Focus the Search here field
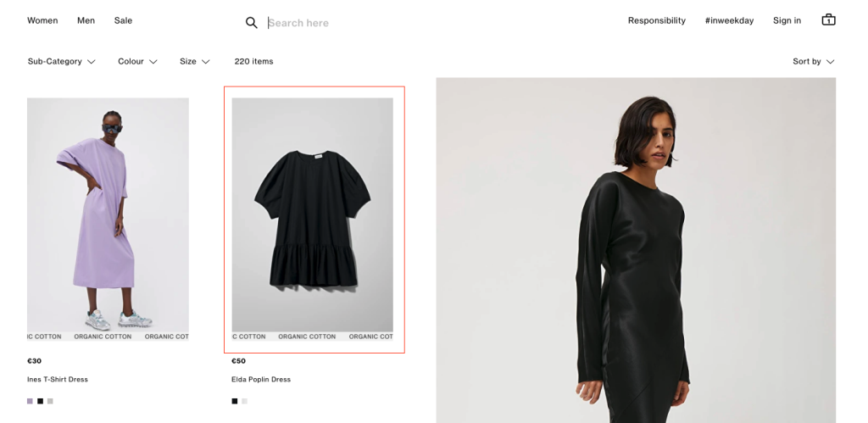 (381, 23)
